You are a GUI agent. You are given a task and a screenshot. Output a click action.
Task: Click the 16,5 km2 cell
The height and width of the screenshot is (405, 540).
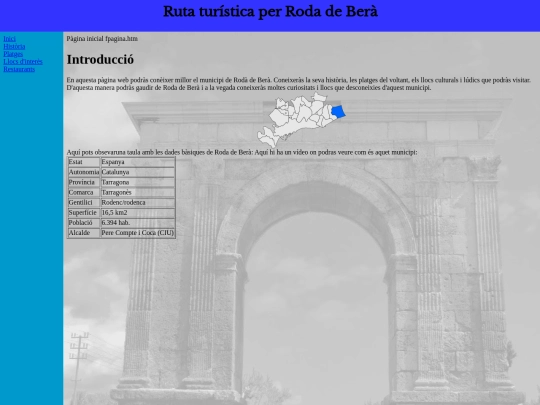[138, 212]
